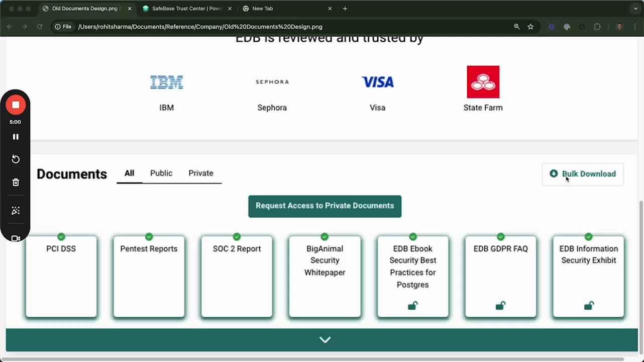Click the green checkmark above PCI DSS
The width and height of the screenshot is (644, 362).
click(x=61, y=236)
